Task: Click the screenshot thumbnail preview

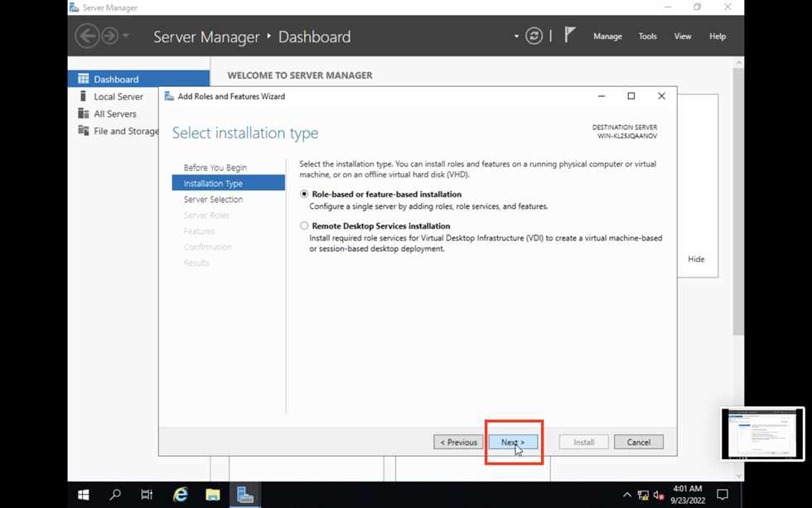Action: [x=762, y=433]
